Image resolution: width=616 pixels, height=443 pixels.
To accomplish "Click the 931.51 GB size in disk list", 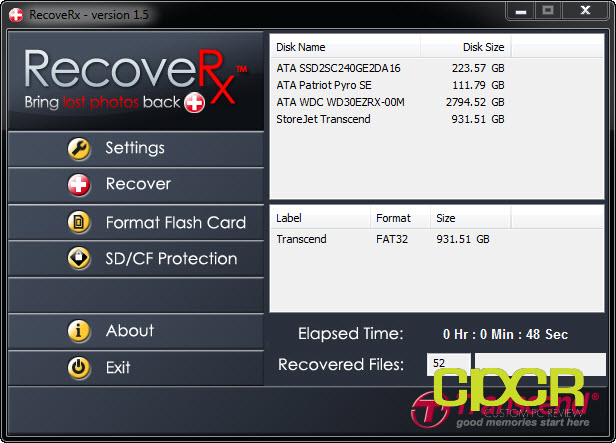I will click(478, 119).
